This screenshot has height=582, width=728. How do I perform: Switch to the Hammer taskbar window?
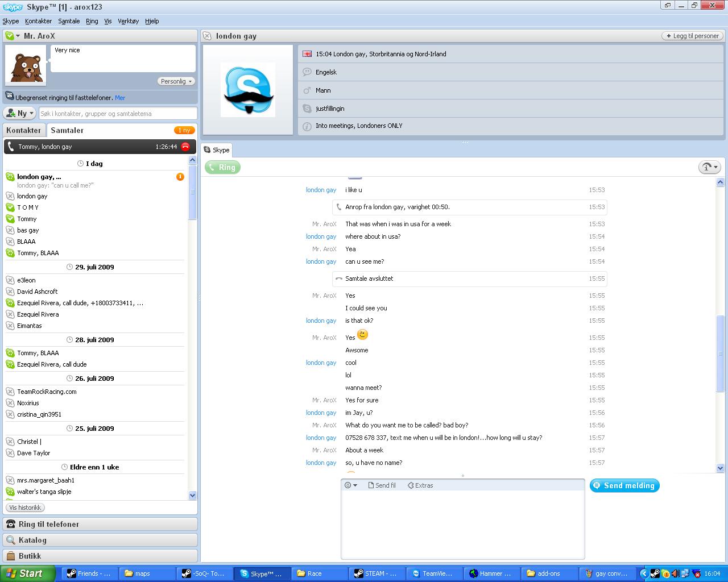tap(492, 573)
